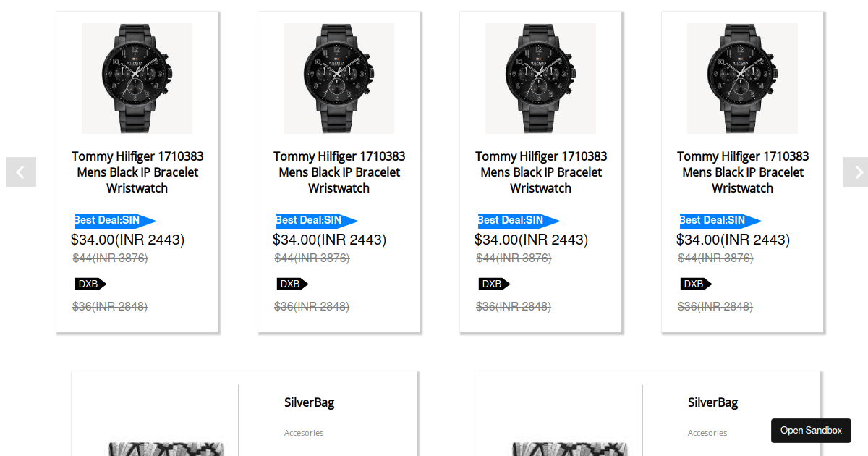Image resolution: width=868 pixels, height=456 pixels.
Task: Click the Open Sandbox button
Action: click(811, 431)
